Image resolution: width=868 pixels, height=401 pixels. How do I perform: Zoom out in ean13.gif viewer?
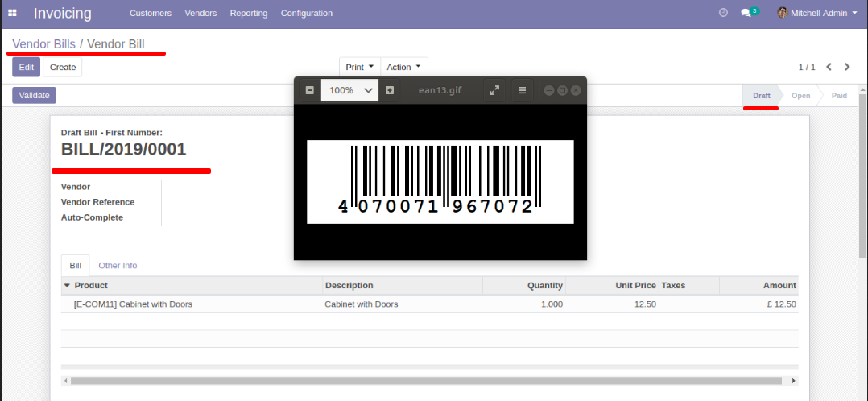pyautogui.click(x=310, y=90)
